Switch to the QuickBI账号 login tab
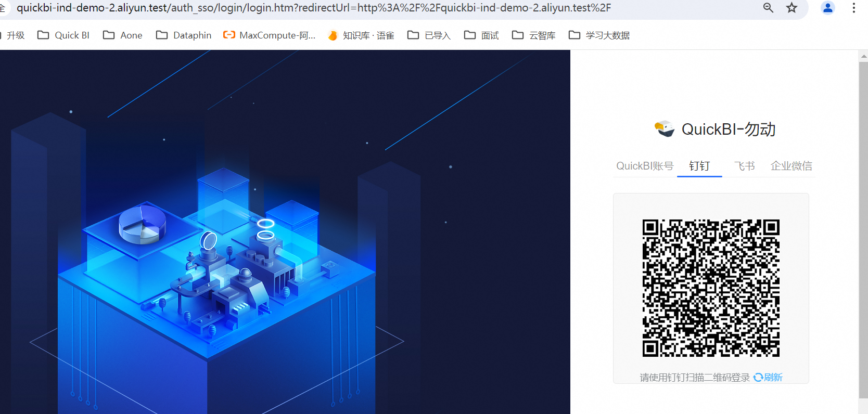Viewport: 868px width, 414px height. 645,166
